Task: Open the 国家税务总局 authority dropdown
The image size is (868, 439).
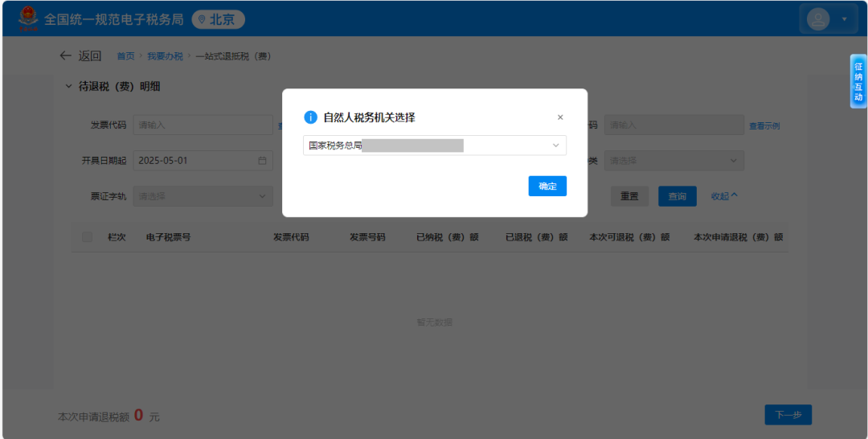Action: pyautogui.click(x=435, y=146)
